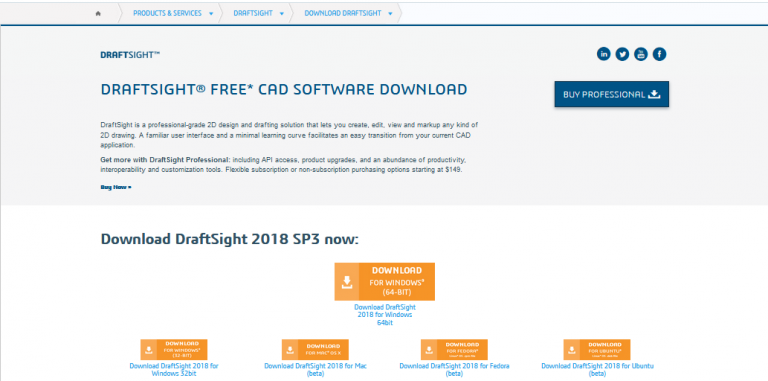
Task: Click Download for Ubuntu button
Action: (597, 350)
